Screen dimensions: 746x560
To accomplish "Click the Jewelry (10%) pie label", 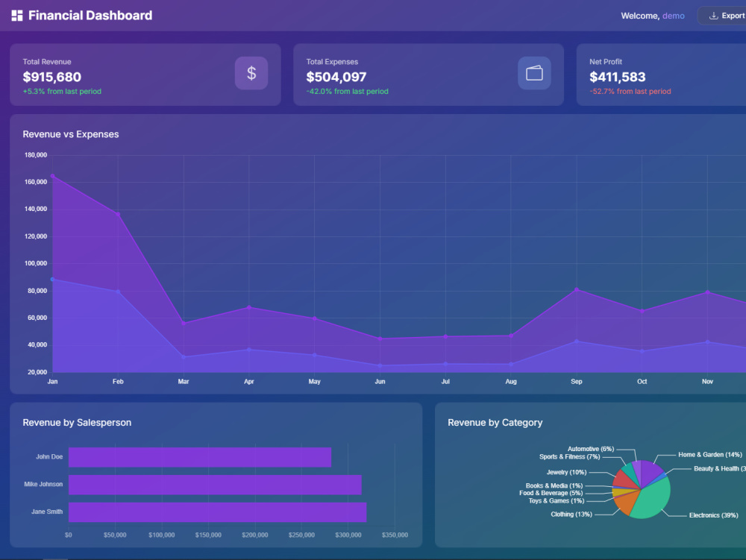I will 567,473.
